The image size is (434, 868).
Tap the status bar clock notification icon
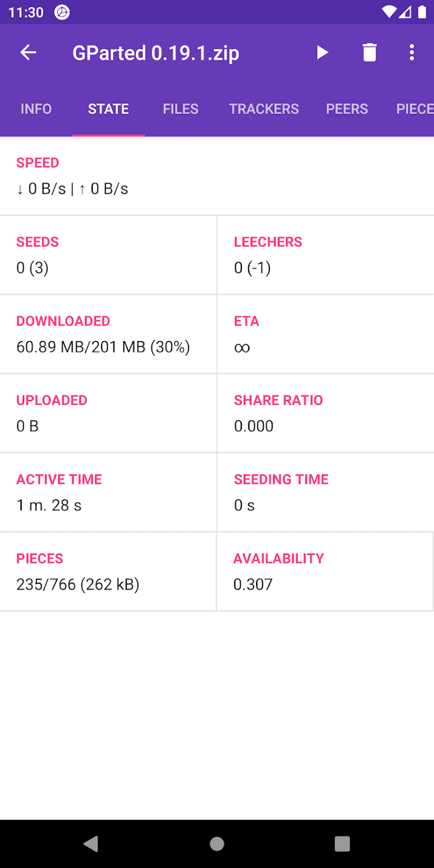click(x=62, y=12)
